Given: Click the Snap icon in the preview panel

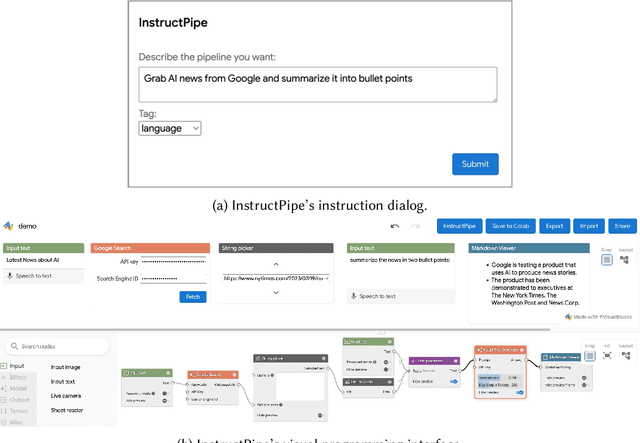Looking at the screenshot, I should pos(606,260).
